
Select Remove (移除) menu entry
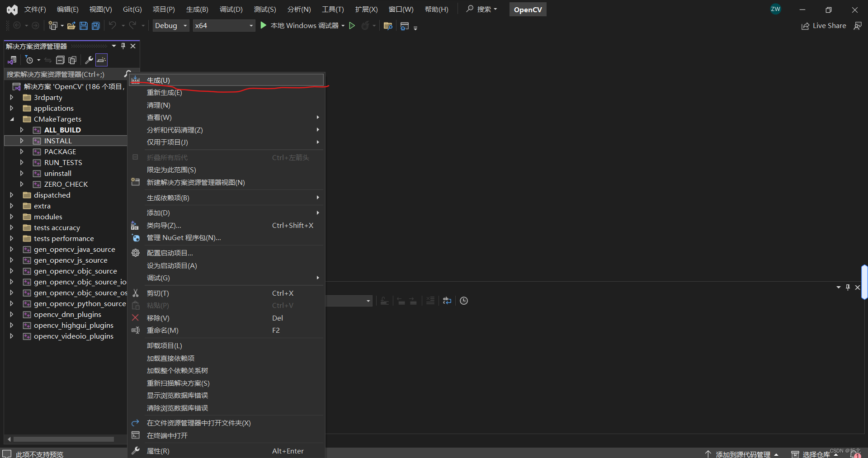[226, 318]
